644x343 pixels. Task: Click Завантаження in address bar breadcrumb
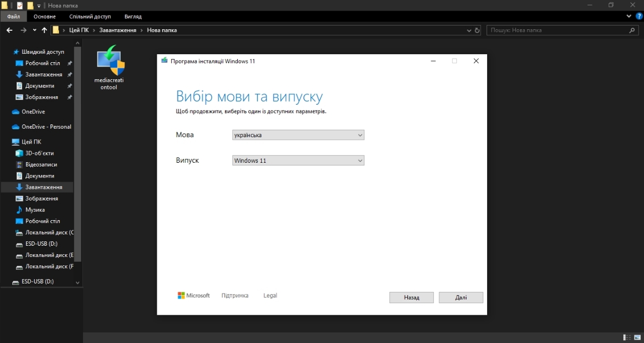pos(118,30)
